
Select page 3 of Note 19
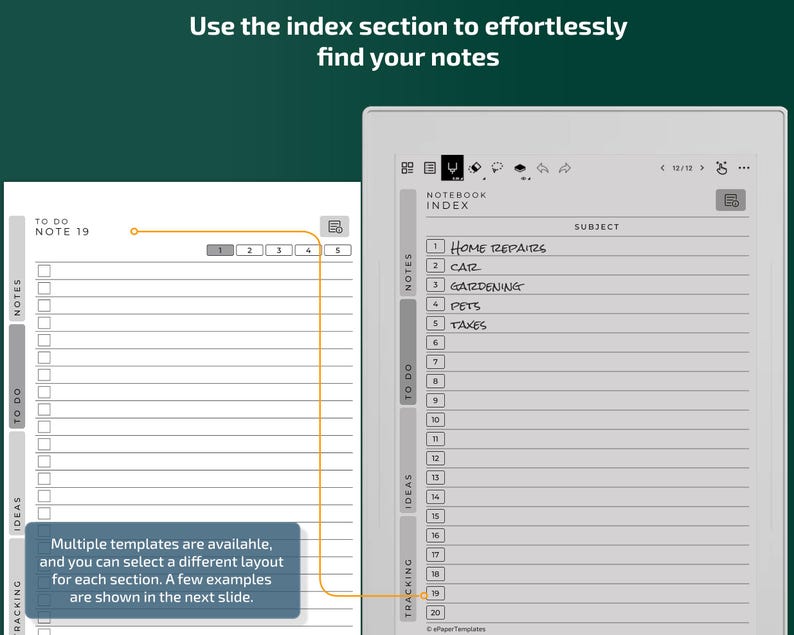(x=279, y=250)
